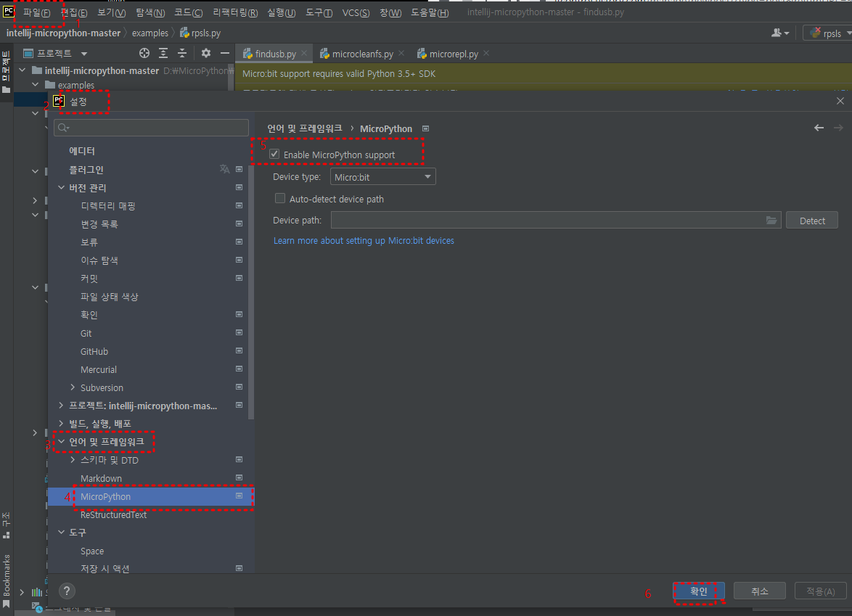Screen dimensions: 852x616
Task: Click the collapse all icon in project panel
Action: click(182, 53)
